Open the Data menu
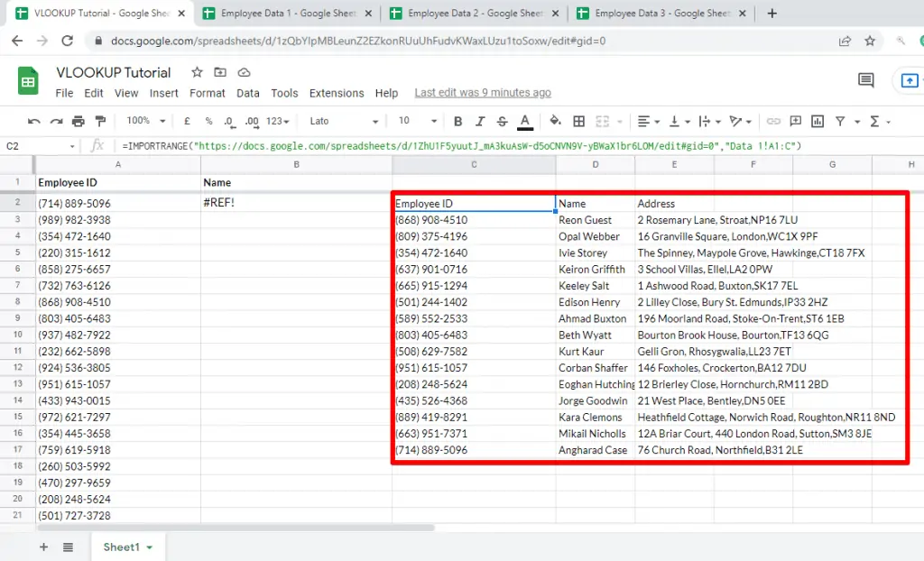 (x=247, y=92)
